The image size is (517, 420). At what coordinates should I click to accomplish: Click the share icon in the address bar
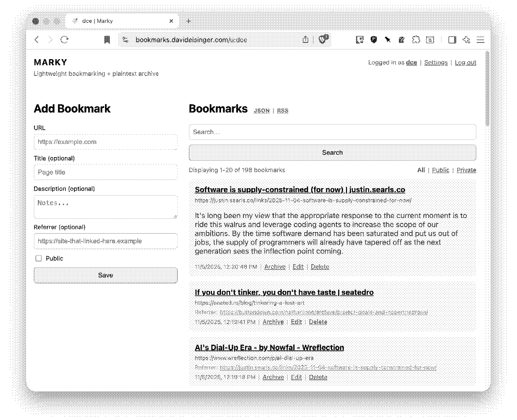305,40
